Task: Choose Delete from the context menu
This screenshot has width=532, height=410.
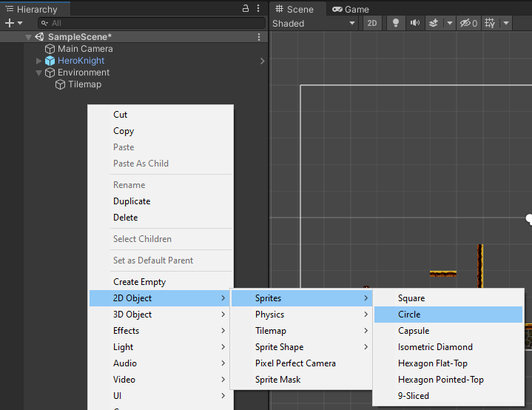Action: pos(161,218)
